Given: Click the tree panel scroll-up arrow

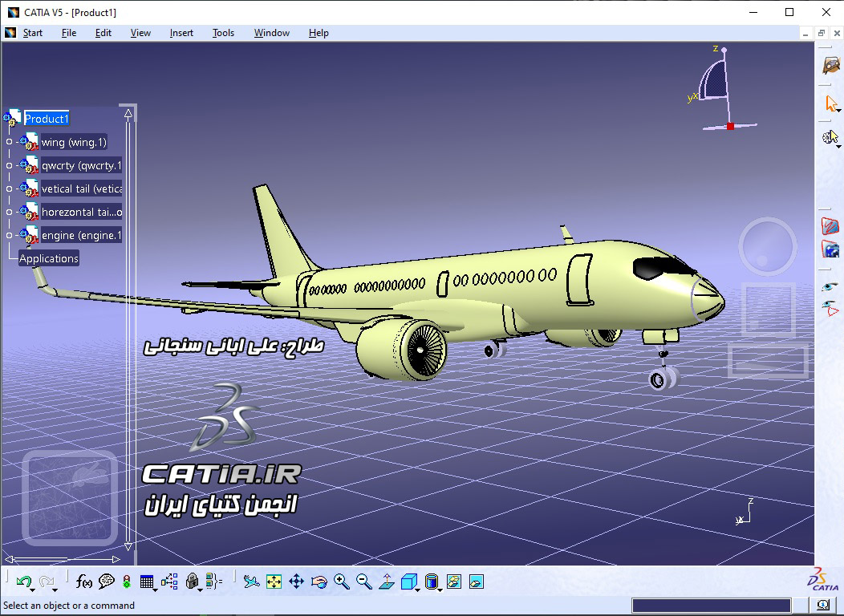Looking at the screenshot, I should click(x=128, y=114).
